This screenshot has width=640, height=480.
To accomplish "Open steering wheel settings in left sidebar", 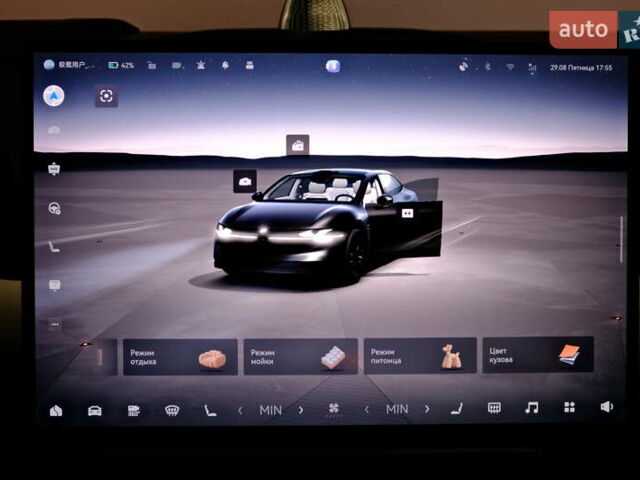I will coord(54,209).
